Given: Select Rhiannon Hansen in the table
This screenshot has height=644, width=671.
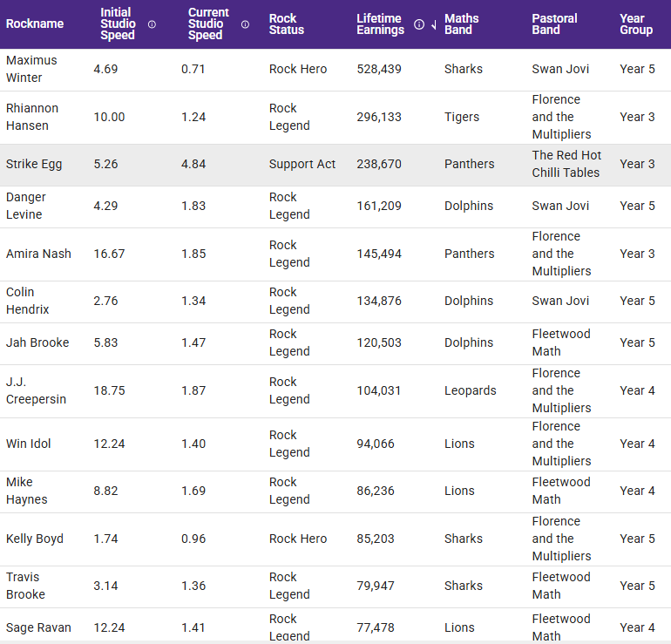Looking at the screenshot, I should [x=32, y=117].
